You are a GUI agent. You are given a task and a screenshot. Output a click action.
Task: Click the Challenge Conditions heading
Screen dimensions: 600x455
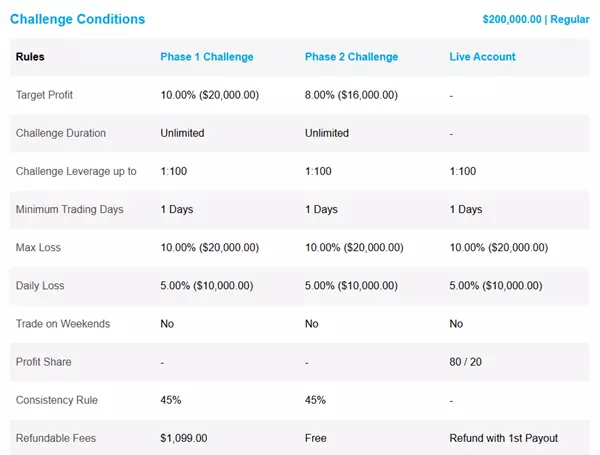tap(77, 19)
